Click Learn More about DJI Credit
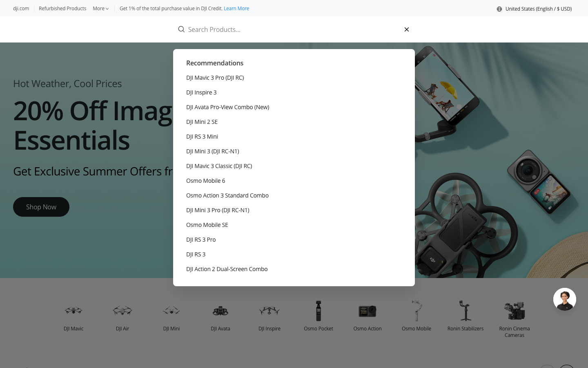 [236, 8]
